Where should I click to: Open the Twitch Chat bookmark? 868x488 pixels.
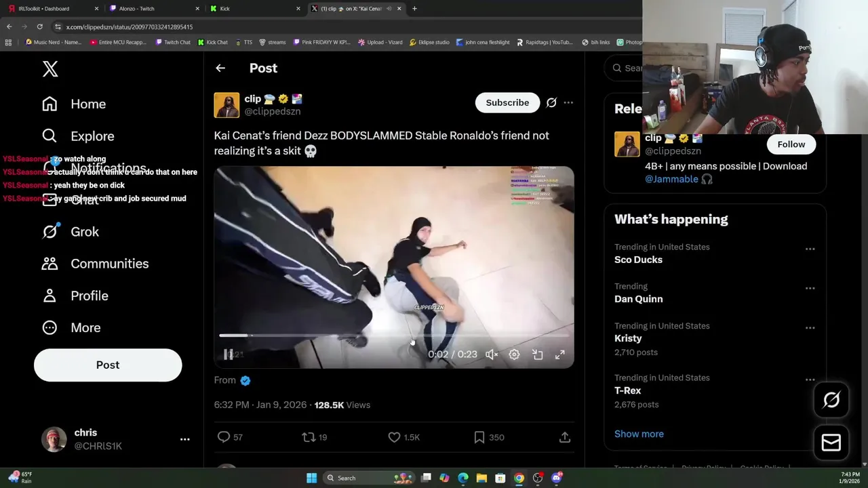pos(173,42)
